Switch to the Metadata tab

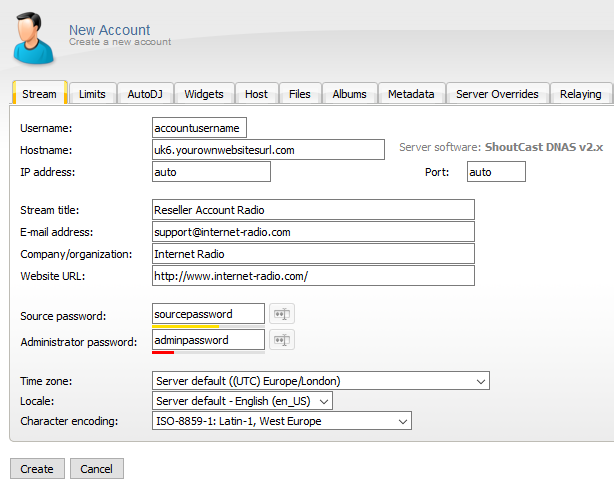(x=411, y=94)
